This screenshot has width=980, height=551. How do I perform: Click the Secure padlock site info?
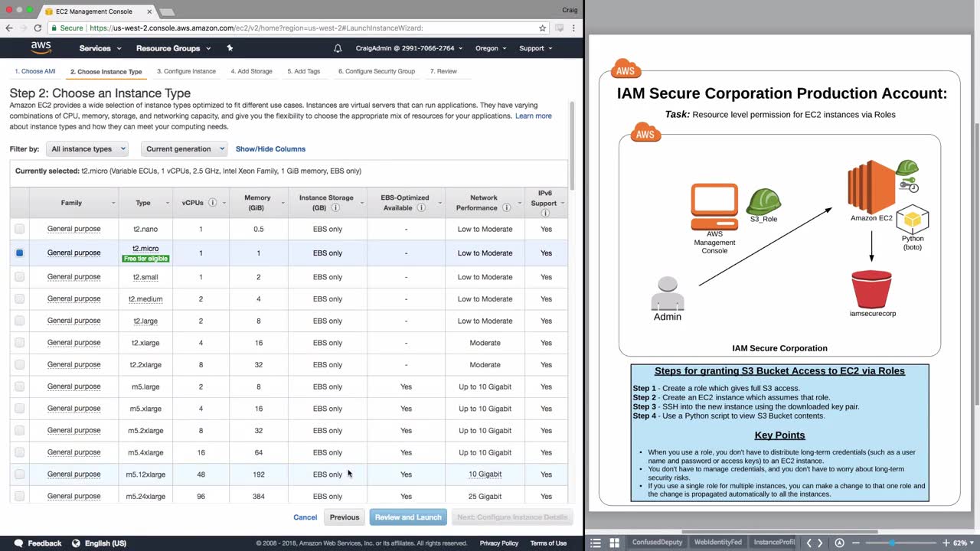67,28
